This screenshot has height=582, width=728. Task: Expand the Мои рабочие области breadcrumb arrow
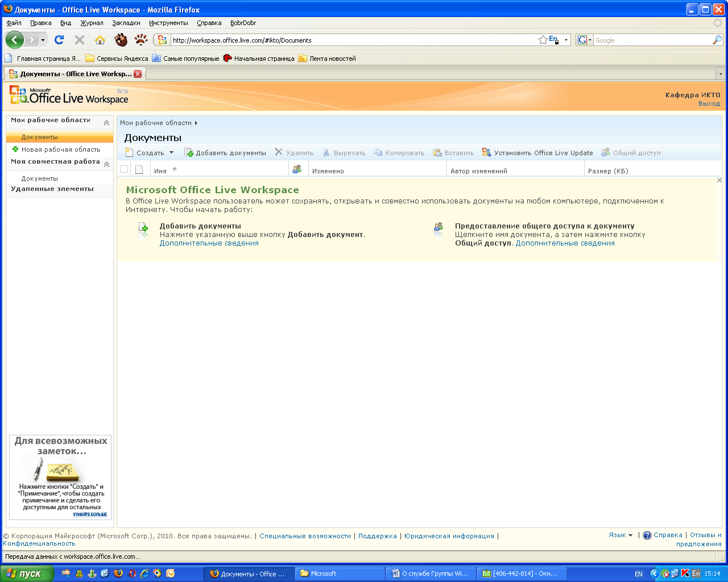pyautogui.click(x=196, y=123)
